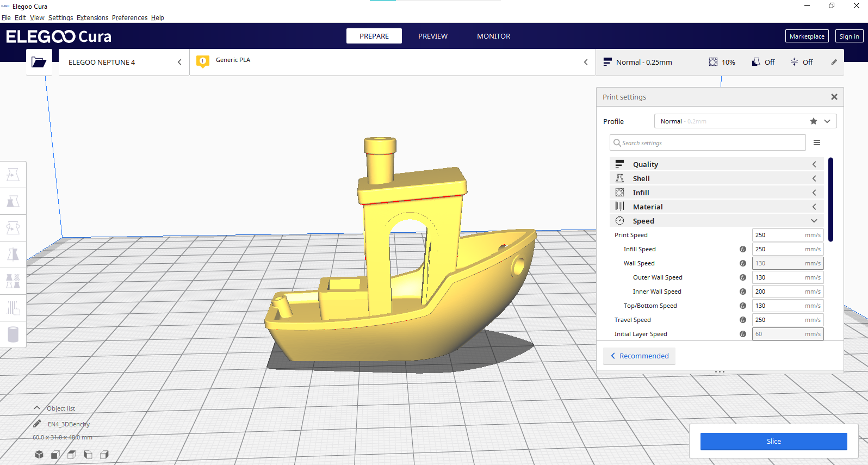Click pencil icon next to EN4_3DBenchy
This screenshot has width=868, height=465.
37,424
